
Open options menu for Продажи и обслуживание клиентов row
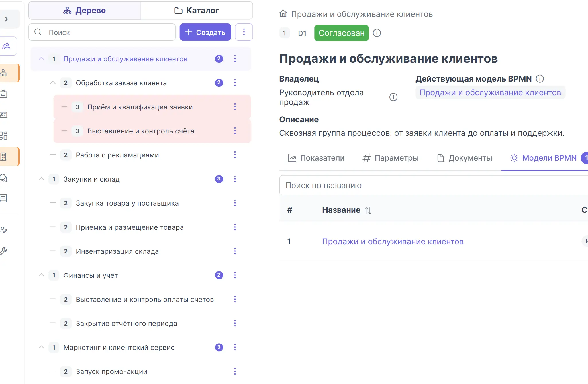click(235, 59)
